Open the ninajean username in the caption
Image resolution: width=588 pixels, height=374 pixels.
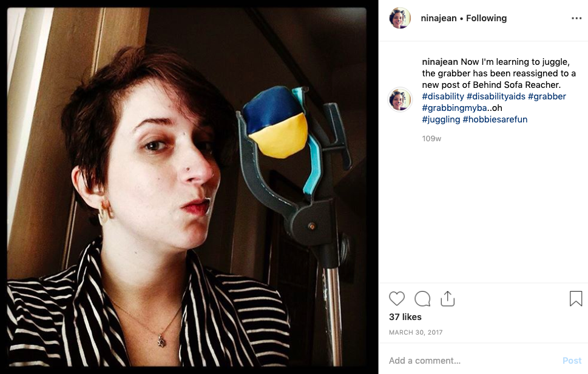coord(440,62)
